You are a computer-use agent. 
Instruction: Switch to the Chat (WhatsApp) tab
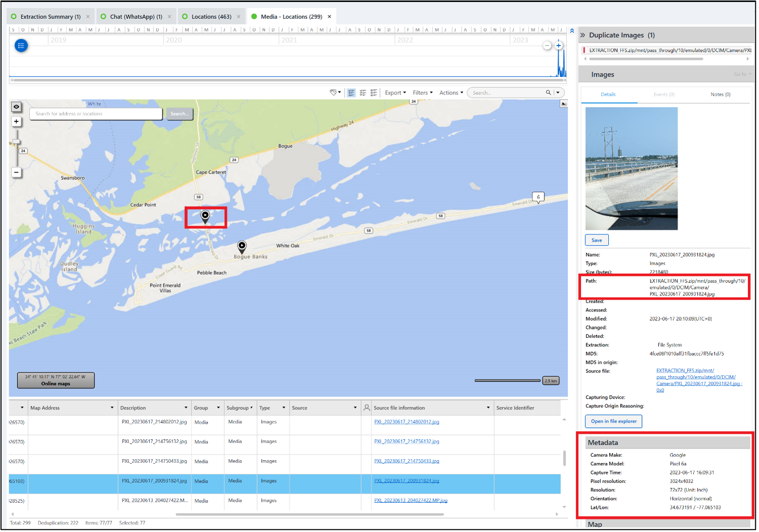pos(136,17)
